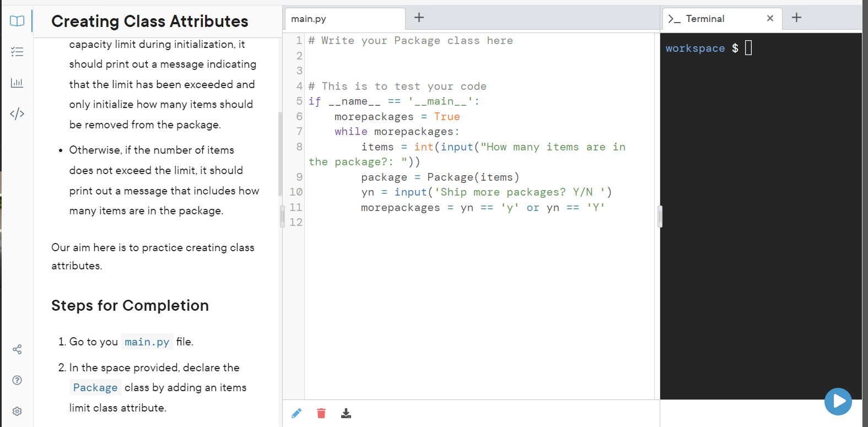Click the red trash delete icon

(321, 413)
